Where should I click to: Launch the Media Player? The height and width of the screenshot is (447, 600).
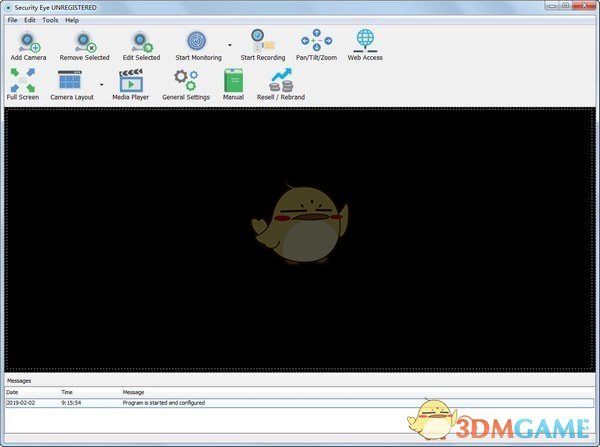point(131,80)
